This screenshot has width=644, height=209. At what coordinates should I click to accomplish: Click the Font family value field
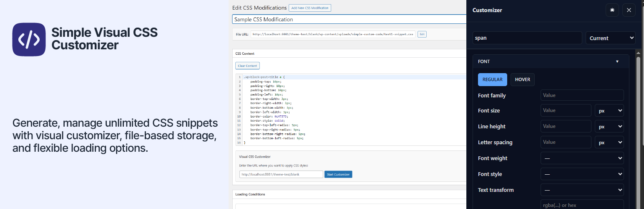point(582,95)
